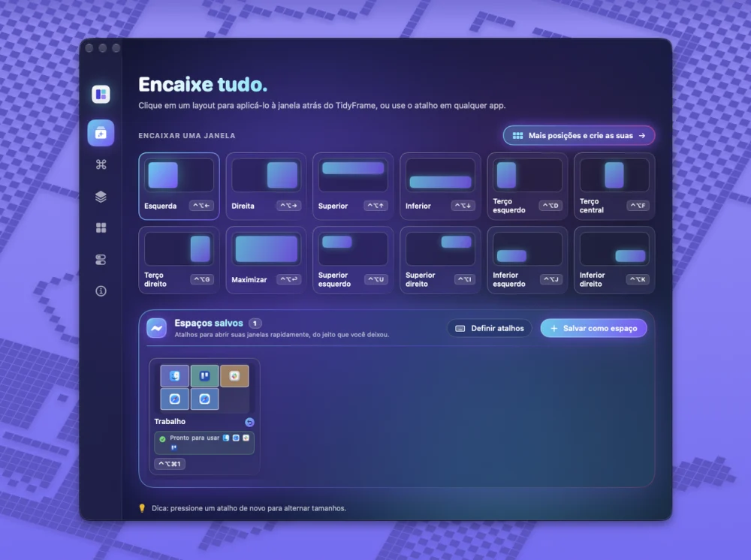The image size is (751, 560).
Task: Open the stacked layers sidebar section
Action: pos(101,197)
